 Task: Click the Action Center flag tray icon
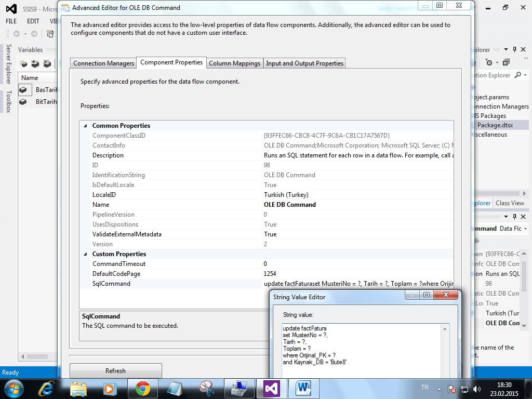pos(452,389)
